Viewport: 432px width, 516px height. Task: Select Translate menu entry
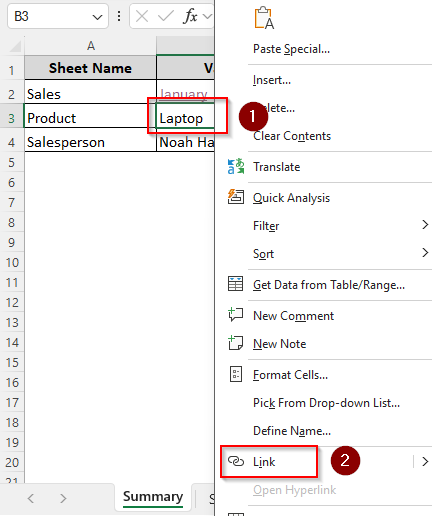click(277, 167)
